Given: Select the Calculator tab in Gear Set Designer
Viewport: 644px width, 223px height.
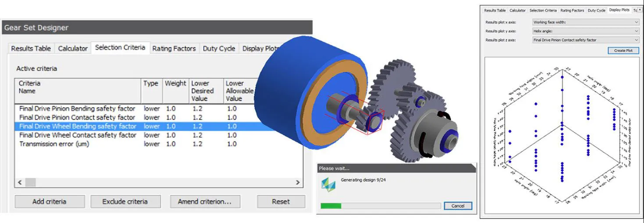Looking at the screenshot, I should pyautogui.click(x=73, y=48).
